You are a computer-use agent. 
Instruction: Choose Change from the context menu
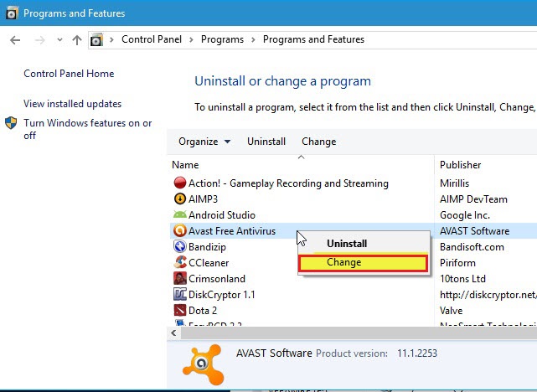coord(363,262)
